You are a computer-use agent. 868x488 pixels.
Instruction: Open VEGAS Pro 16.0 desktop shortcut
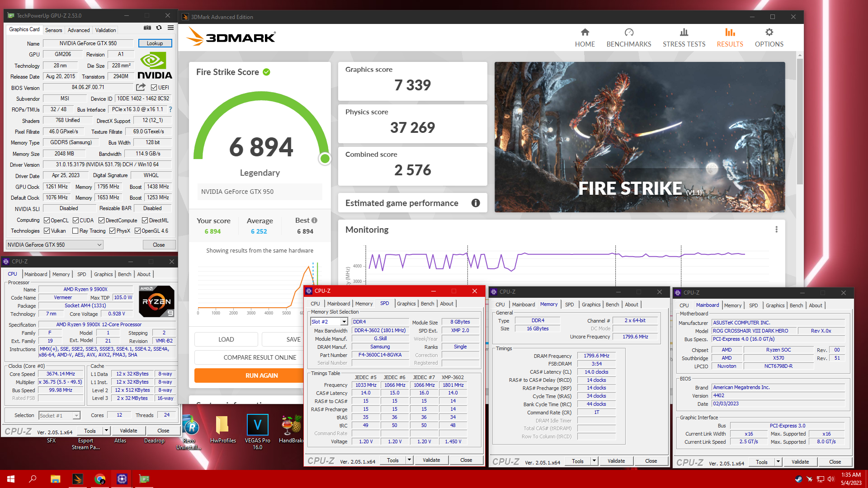(x=257, y=432)
